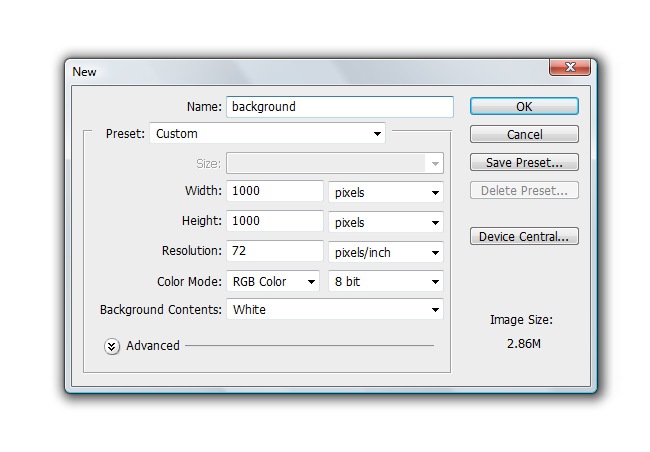Click the Name text field

339,106
